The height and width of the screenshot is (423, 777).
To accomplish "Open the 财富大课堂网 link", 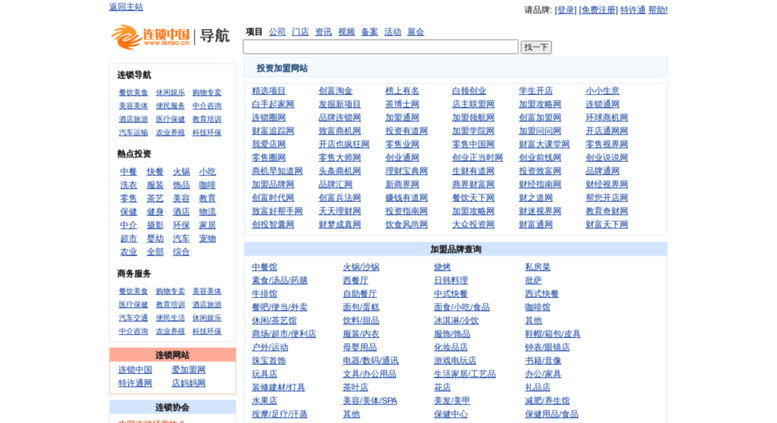I will tap(544, 145).
